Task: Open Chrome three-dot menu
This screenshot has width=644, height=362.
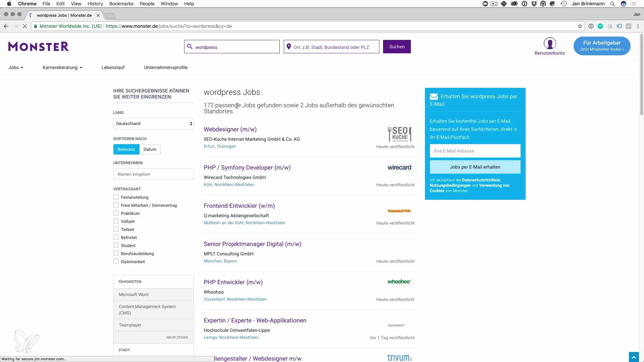Action: tap(638, 26)
